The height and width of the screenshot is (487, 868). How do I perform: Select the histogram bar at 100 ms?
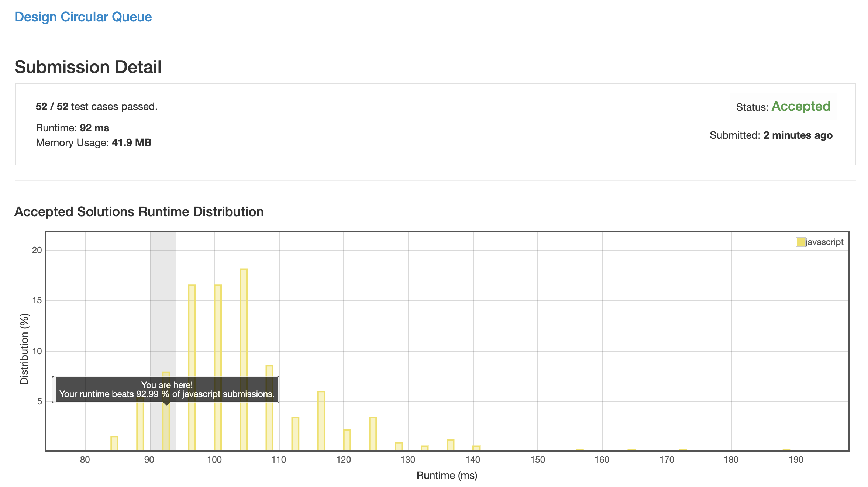tap(218, 368)
